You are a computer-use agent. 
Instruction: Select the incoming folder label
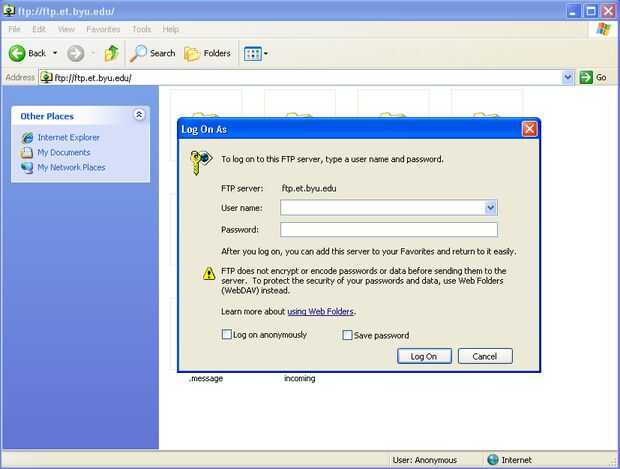pyautogui.click(x=300, y=378)
